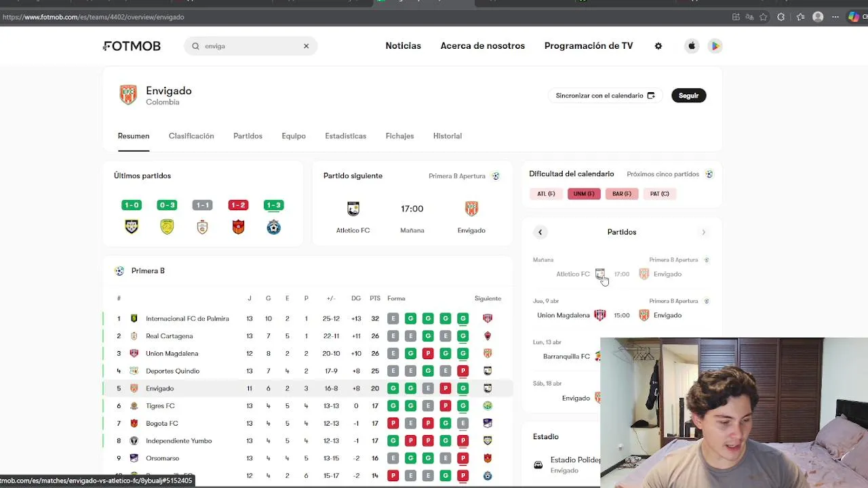Open browser translate page icon
Viewport: 868px width, 488px height.
[750, 17]
